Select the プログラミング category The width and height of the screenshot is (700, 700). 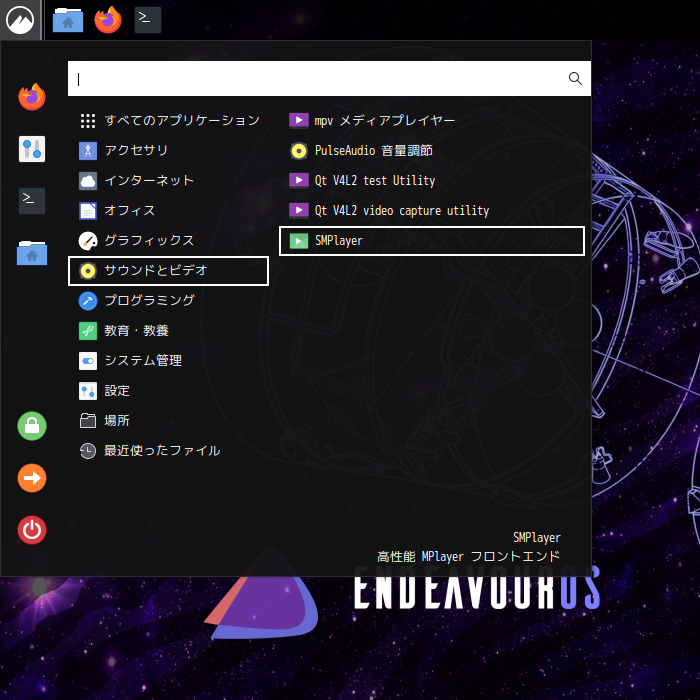[168, 300]
